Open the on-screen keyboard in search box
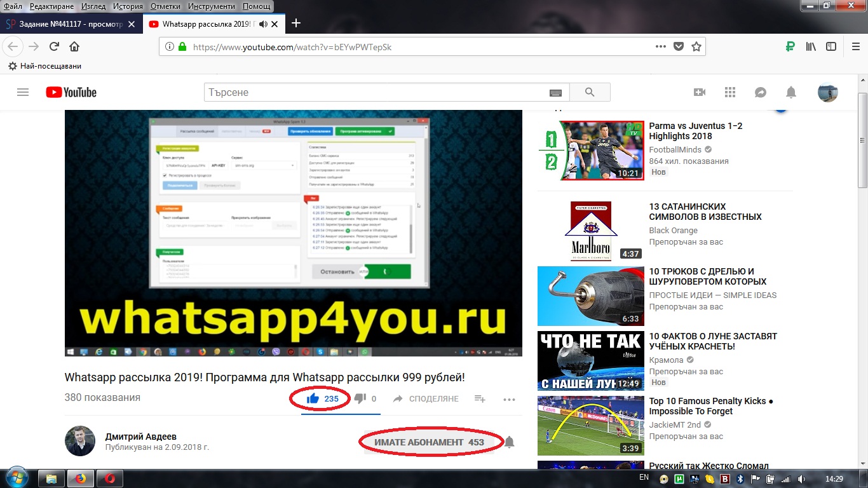 555,93
